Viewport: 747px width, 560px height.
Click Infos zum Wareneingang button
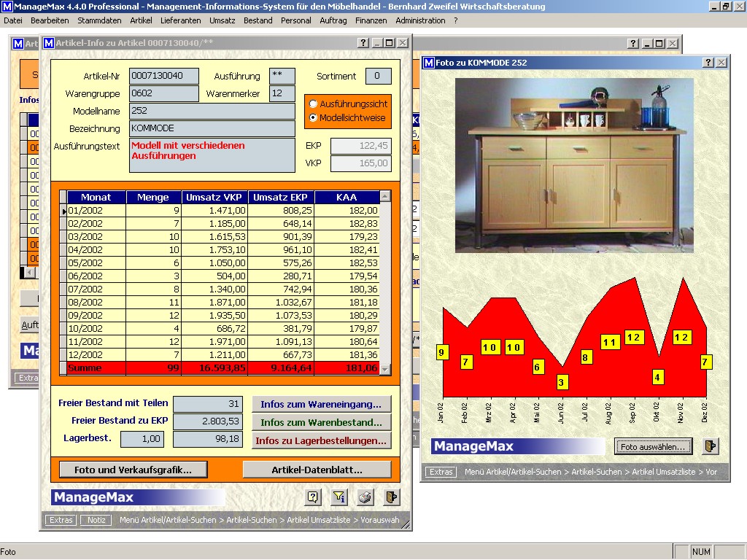click(321, 404)
